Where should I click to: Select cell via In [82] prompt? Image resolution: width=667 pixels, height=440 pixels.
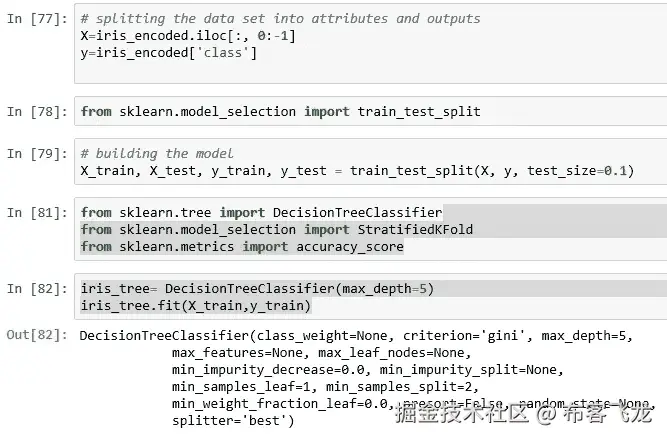pyautogui.click(x=35, y=288)
